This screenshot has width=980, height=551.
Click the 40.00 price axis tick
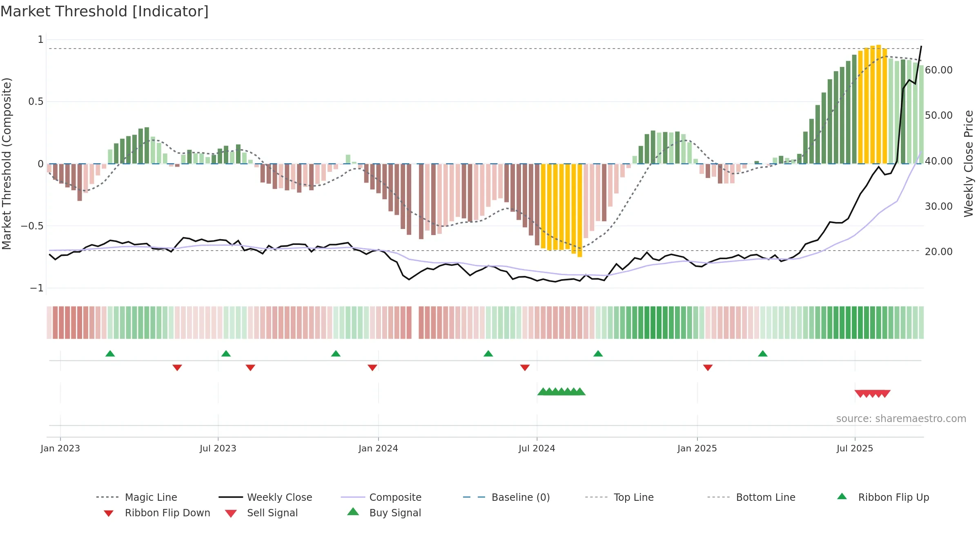(939, 161)
